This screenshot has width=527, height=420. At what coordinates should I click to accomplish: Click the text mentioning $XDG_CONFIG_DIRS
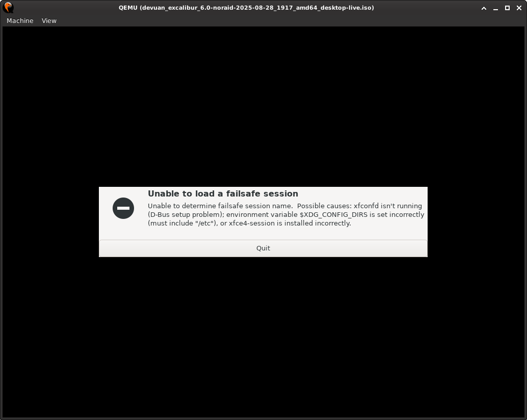(x=286, y=214)
